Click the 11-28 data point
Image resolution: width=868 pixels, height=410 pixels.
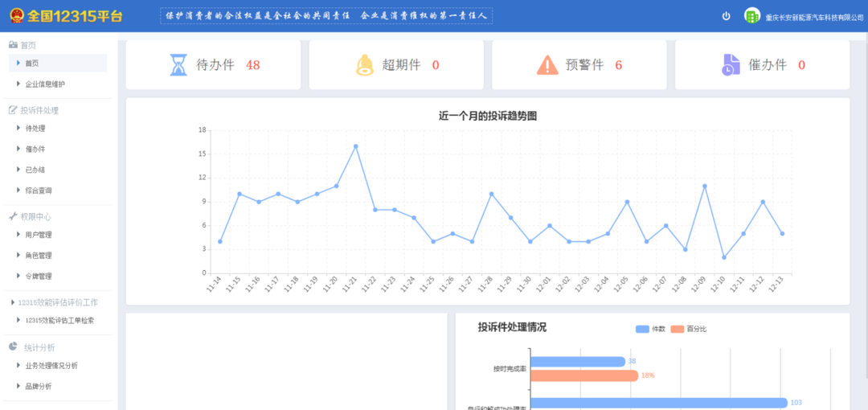point(491,194)
